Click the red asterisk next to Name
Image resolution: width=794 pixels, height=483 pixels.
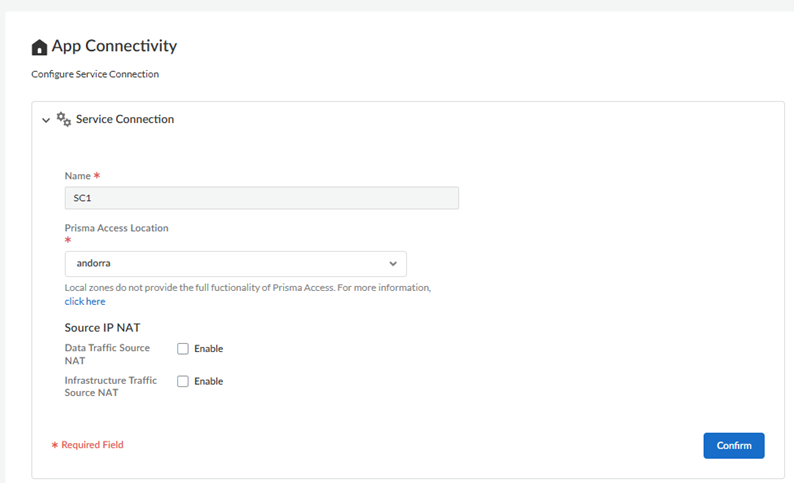click(97, 176)
